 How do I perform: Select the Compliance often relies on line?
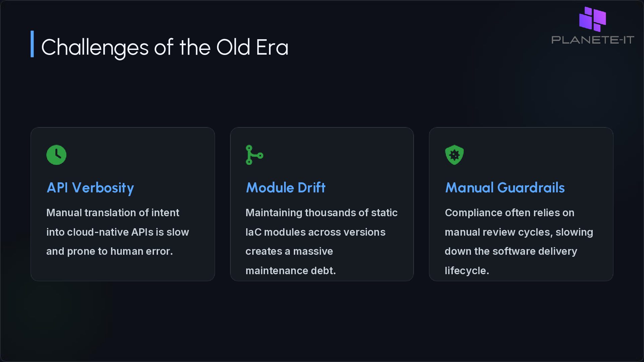(x=509, y=213)
